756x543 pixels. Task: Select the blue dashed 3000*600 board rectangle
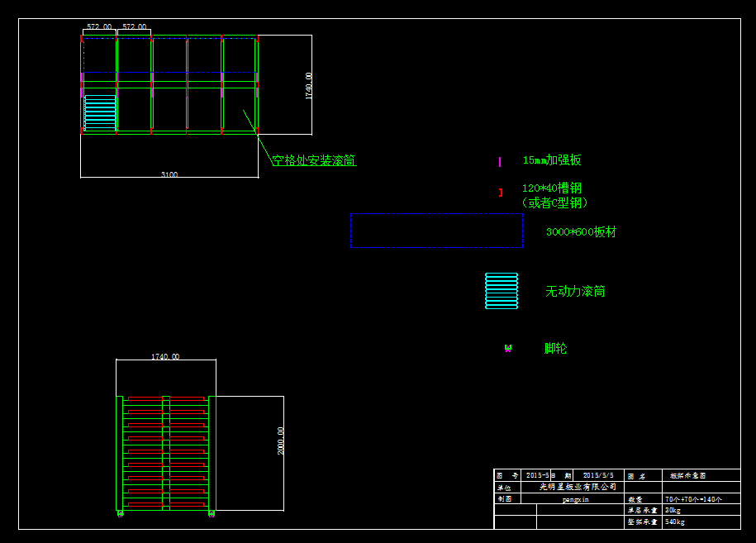[437, 231]
